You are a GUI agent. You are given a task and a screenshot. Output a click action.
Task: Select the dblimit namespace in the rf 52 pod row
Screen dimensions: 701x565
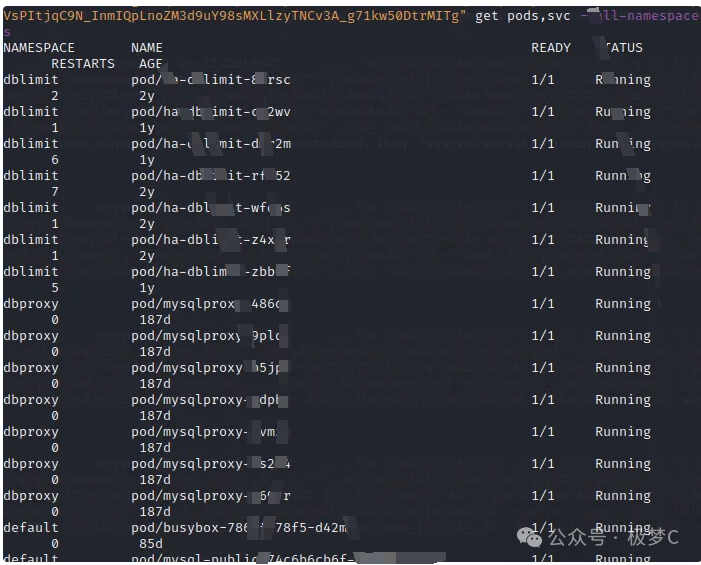tap(31, 176)
